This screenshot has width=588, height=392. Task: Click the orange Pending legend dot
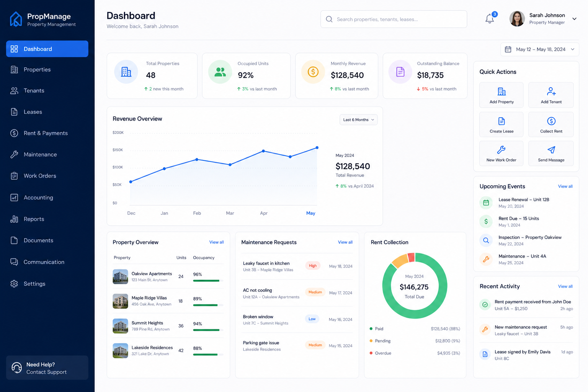tap(371, 341)
